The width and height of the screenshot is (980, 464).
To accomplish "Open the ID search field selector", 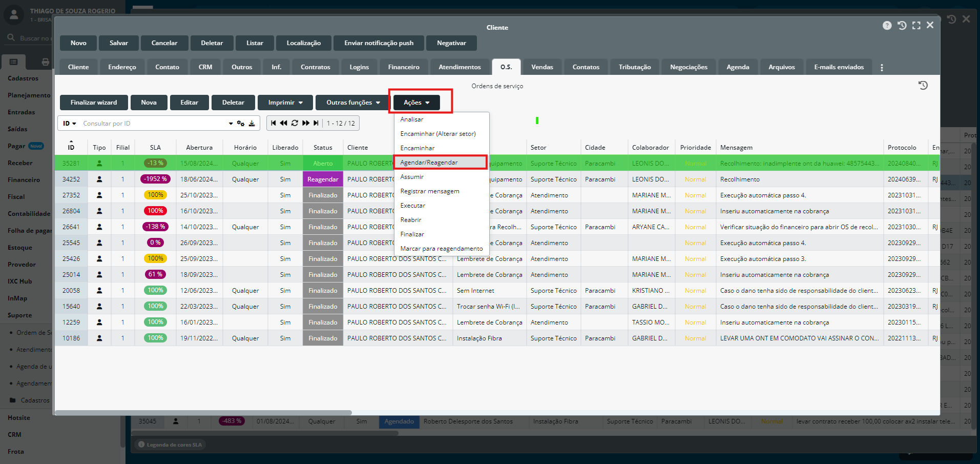I will click(69, 124).
